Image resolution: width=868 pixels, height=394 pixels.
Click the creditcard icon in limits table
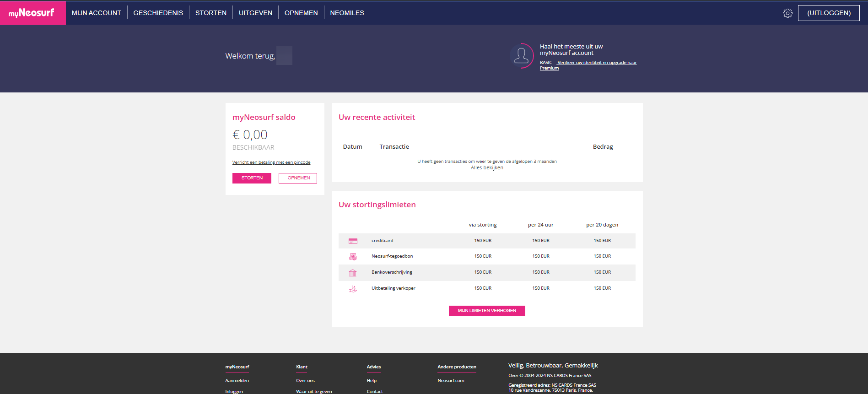click(x=353, y=241)
